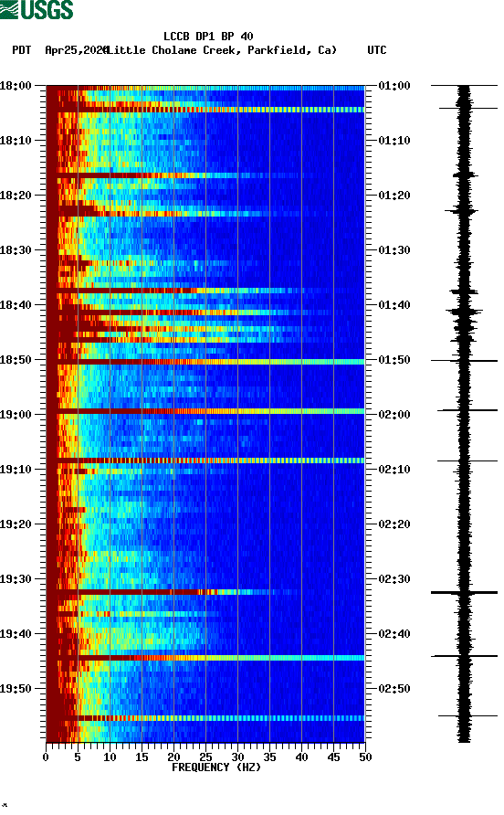Click the 10 Hz frequency tick label

tap(110, 757)
